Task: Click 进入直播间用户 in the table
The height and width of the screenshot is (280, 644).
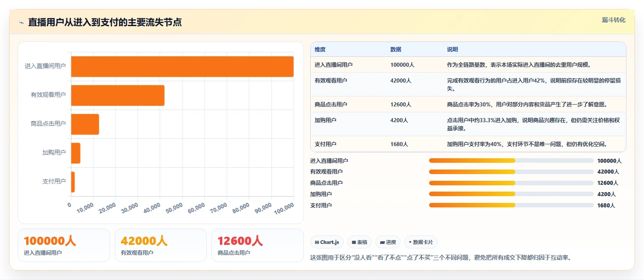Action: click(334, 65)
